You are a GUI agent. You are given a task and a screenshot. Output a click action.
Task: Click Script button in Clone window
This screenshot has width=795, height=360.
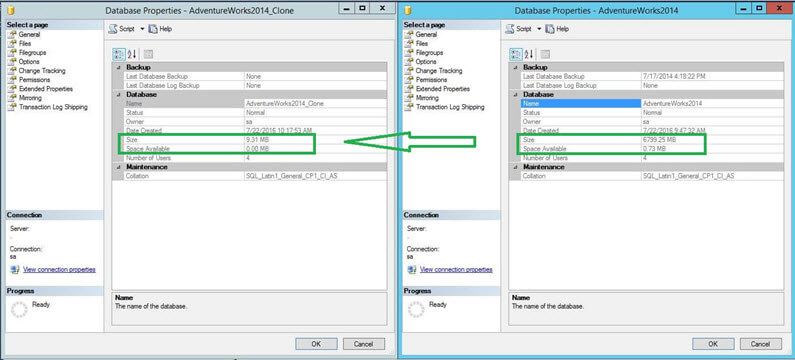point(122,29)
